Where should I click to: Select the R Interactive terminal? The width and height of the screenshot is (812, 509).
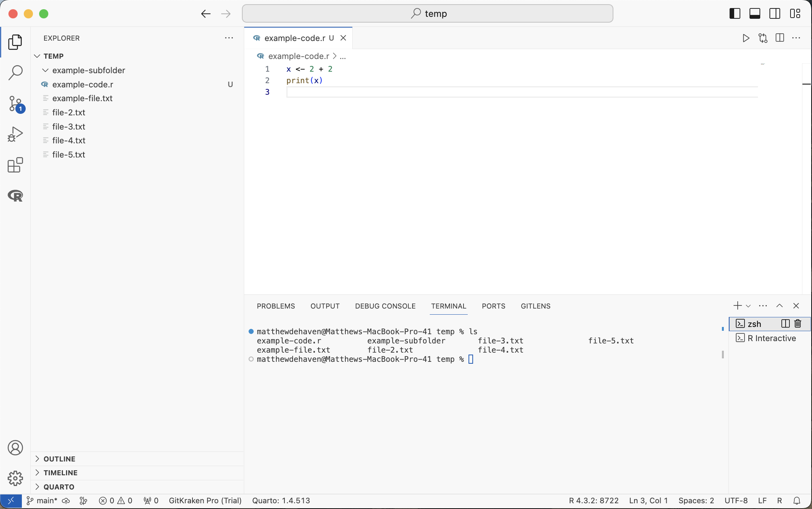tap(771, 338)
